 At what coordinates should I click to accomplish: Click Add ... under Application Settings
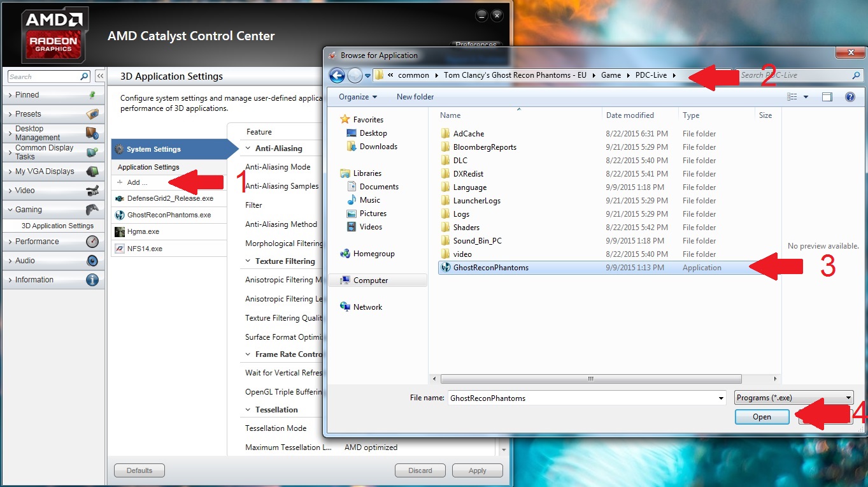point(137,182)
